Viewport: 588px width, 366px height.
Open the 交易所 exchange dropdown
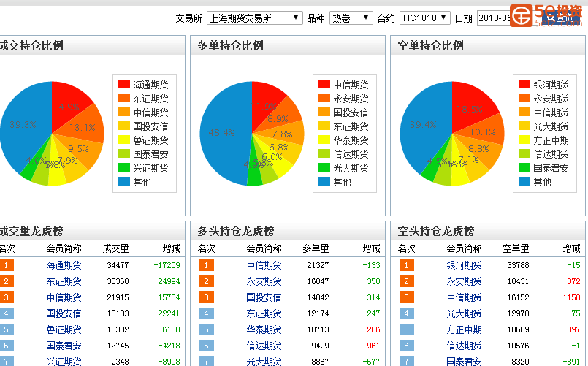point(255,18)
